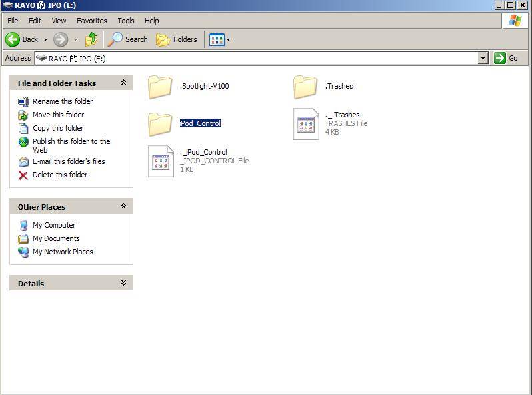Click the Publish to Web globe icon
This screenshot has width=532, height=395.
tap(23, 142)
